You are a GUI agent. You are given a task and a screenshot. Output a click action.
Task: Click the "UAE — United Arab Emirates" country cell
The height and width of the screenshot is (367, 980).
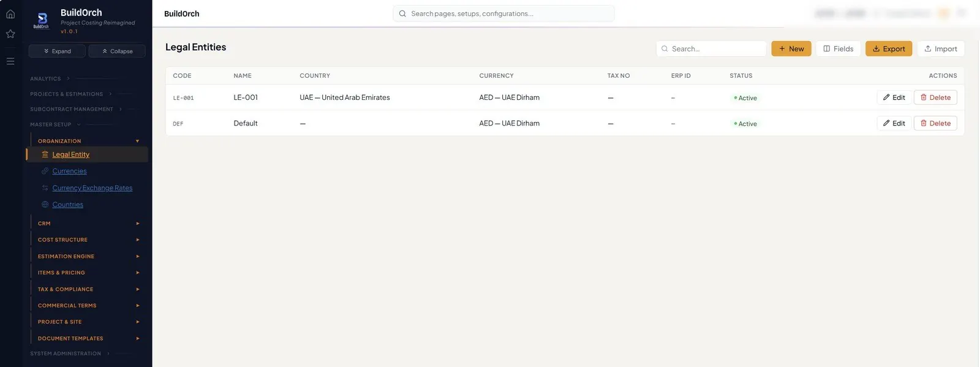pos(345,97)
